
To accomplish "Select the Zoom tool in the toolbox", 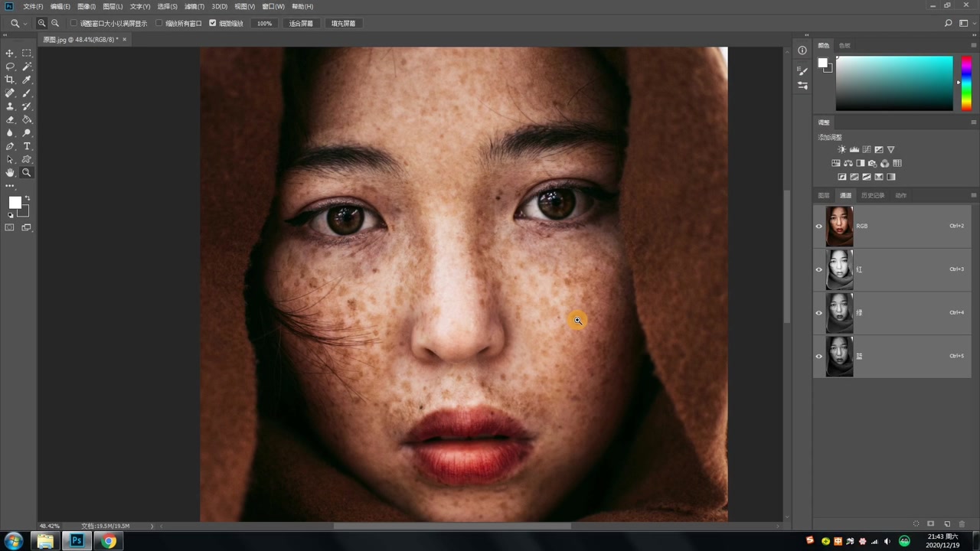I will tap(27, 173).
